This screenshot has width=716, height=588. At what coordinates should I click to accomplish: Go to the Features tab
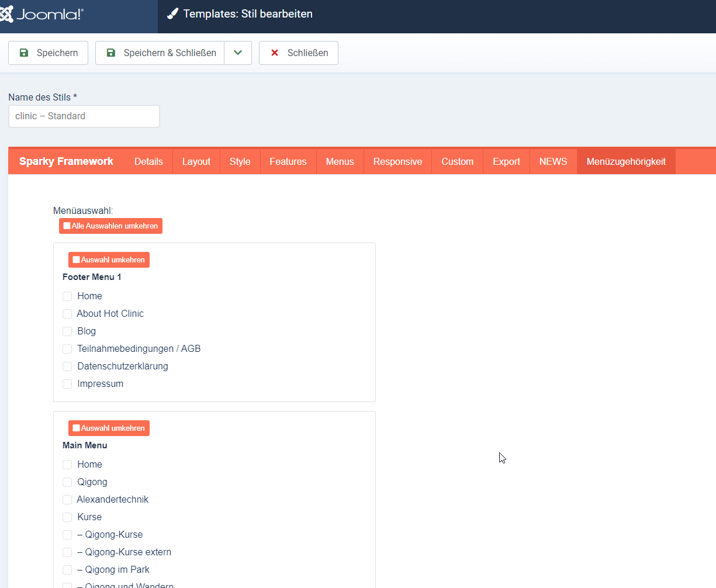(288, 162)
